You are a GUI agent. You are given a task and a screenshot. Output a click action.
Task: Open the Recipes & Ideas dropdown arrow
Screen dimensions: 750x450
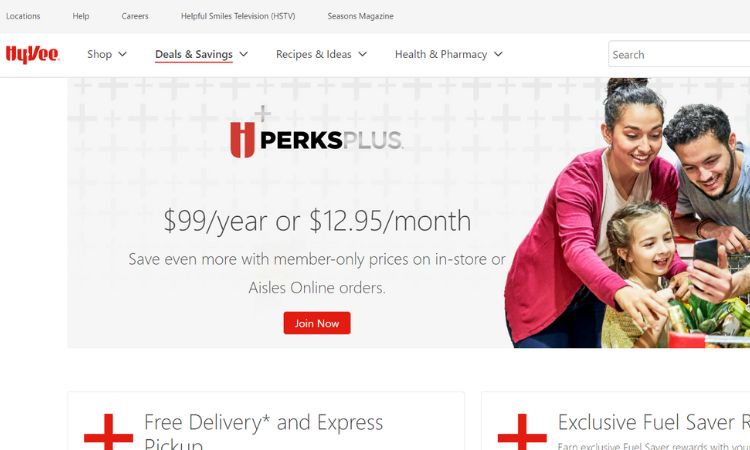[363, 55]
